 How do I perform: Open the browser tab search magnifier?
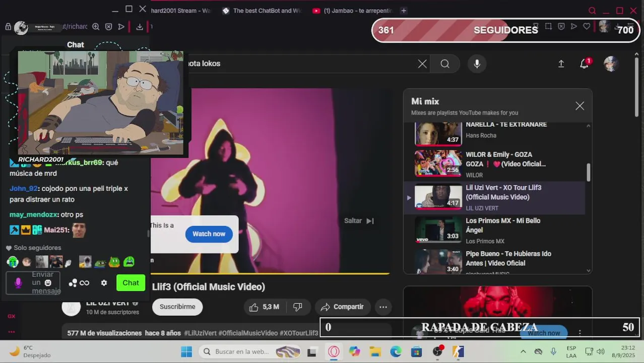592,11
